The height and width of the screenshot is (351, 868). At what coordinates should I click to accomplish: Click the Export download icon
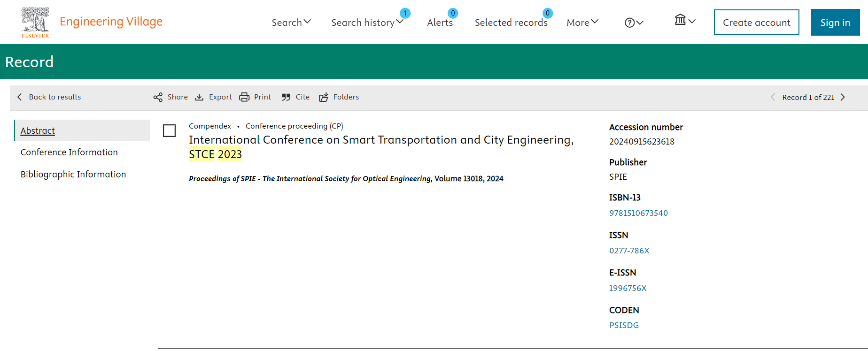click(199, 97)
